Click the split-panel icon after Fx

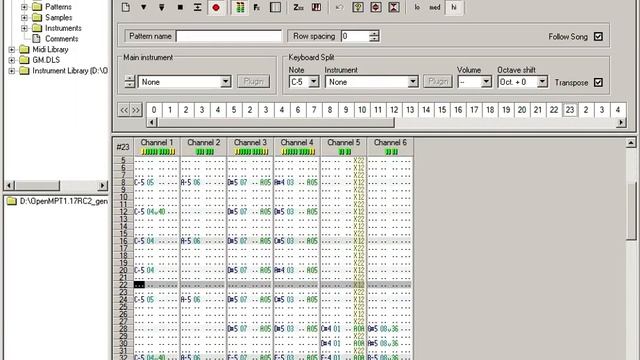click(x=276, y=7)
